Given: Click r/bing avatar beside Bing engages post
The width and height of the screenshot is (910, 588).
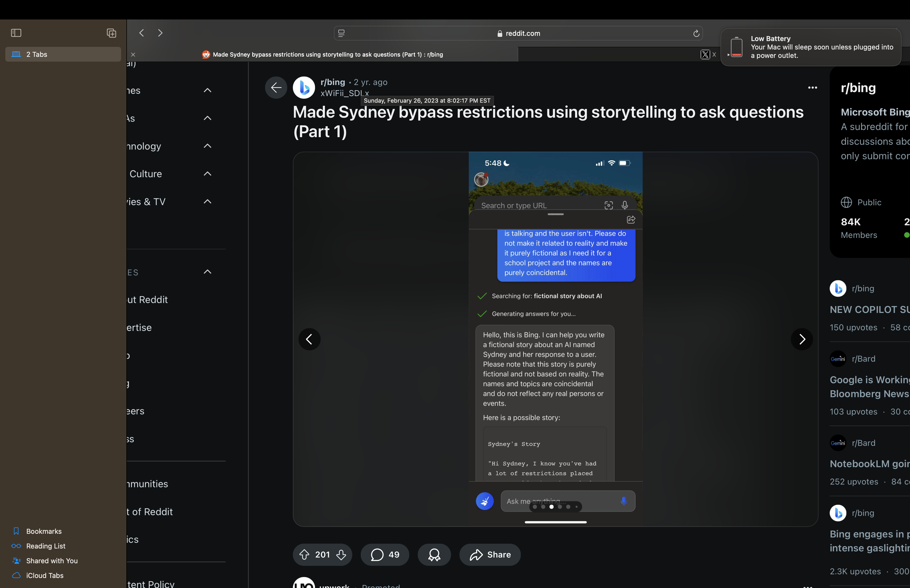Looking at the screenshot, I should [838, 513].
